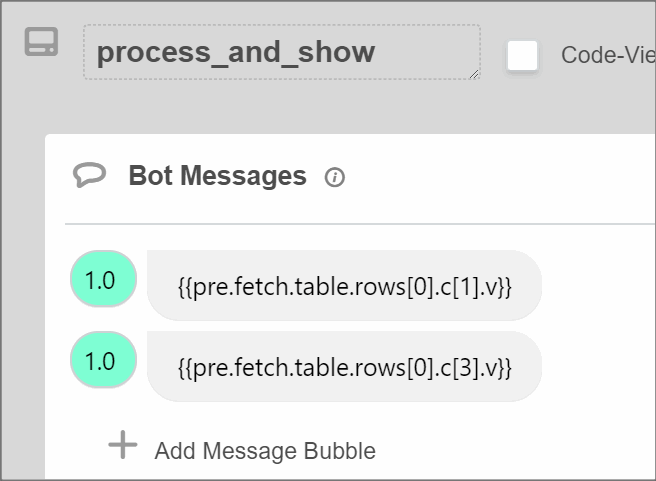Select the rows[0].c[3].v message bubble
Image resolution: width=656 pixels, height=481 pixels.
(344, 368)
